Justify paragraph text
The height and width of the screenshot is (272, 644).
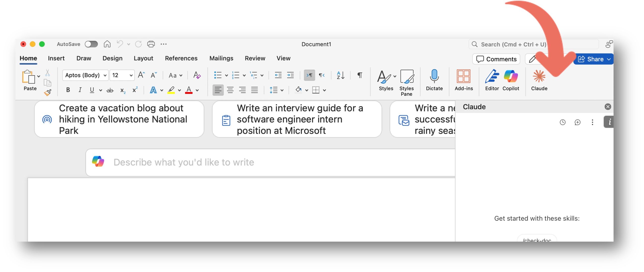255,90
